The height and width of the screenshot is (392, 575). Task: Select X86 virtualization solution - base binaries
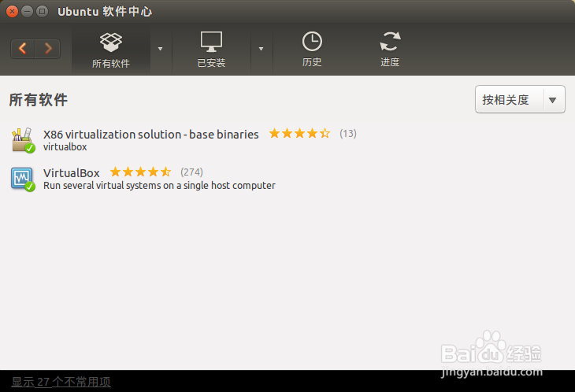(x=150, y=135)
